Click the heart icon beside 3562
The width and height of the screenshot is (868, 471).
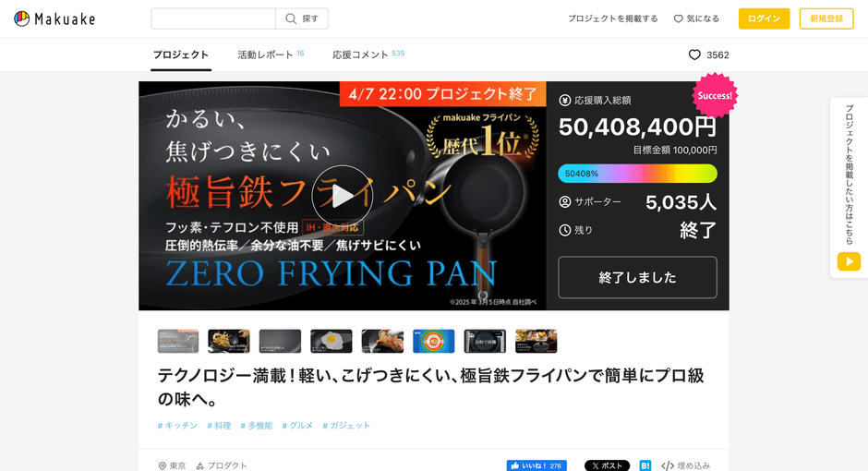[694, 55]
